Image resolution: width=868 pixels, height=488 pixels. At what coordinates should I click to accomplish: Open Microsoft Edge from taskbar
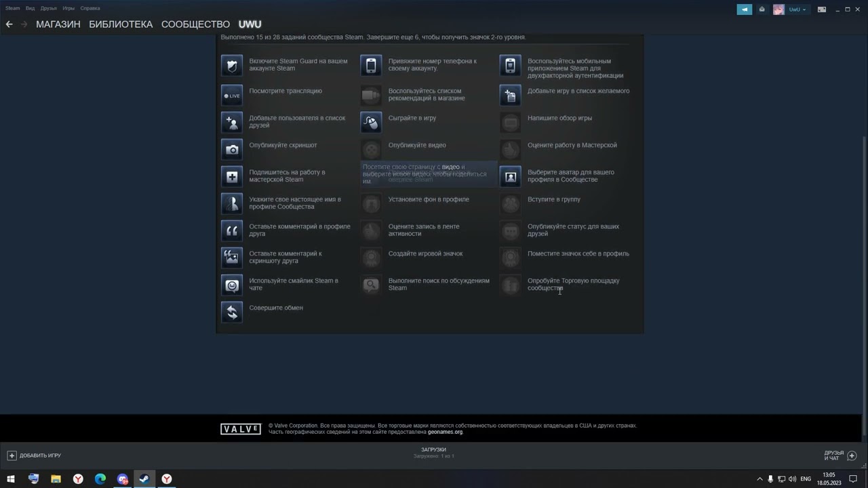pos(100,479)
